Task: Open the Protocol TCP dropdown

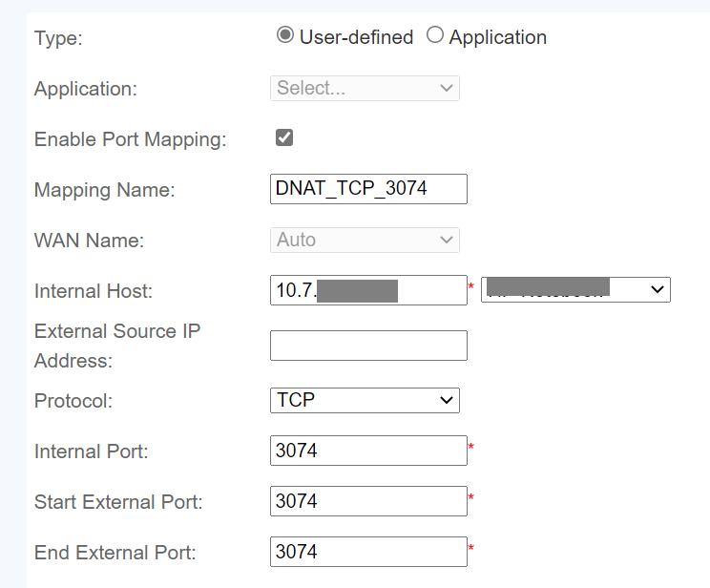Action: coord(365,401)
